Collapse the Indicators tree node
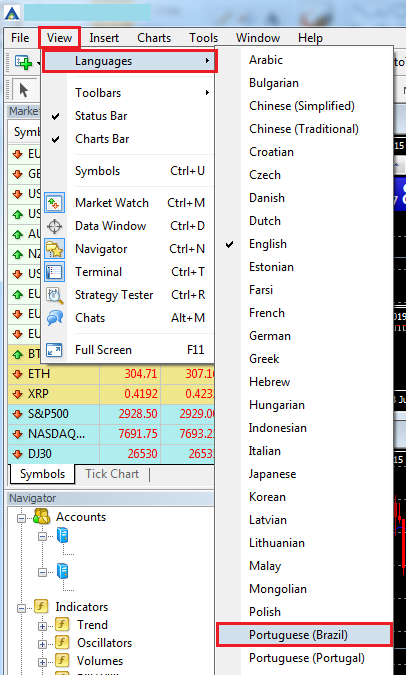 tap(22, 607)
